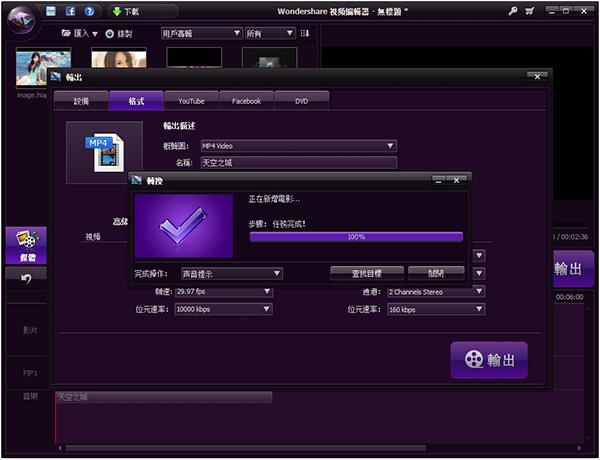
Task: Click the record button
Action: pos(119,34)
